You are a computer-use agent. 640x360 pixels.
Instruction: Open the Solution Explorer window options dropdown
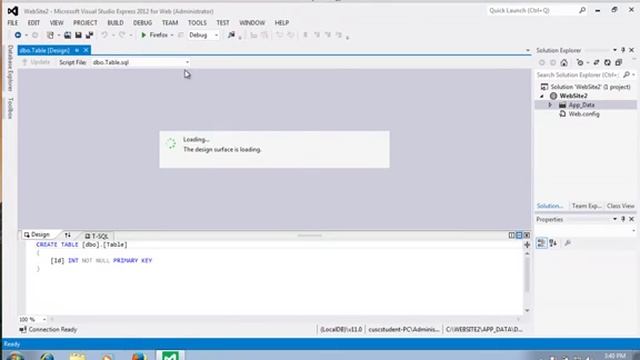point(615,50)
